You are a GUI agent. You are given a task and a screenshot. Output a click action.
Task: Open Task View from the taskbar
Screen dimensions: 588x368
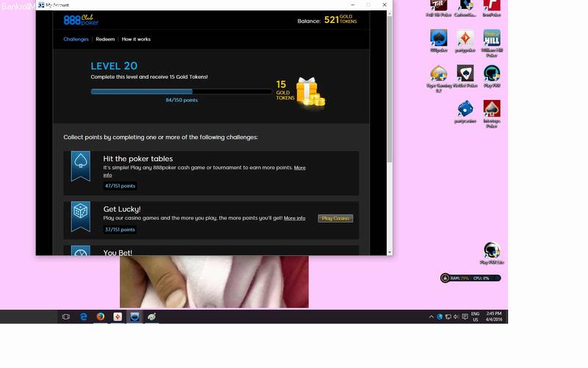click(66, 317)
